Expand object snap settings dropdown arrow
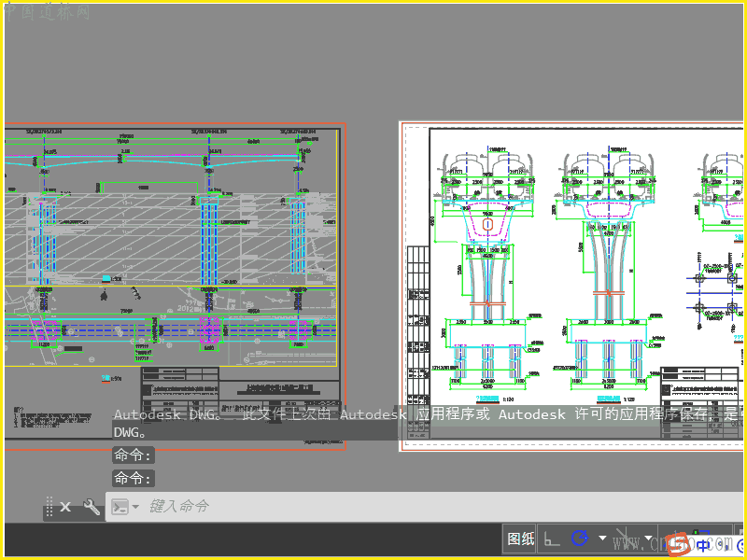This screenshot has width=747, height=560. 648,539
